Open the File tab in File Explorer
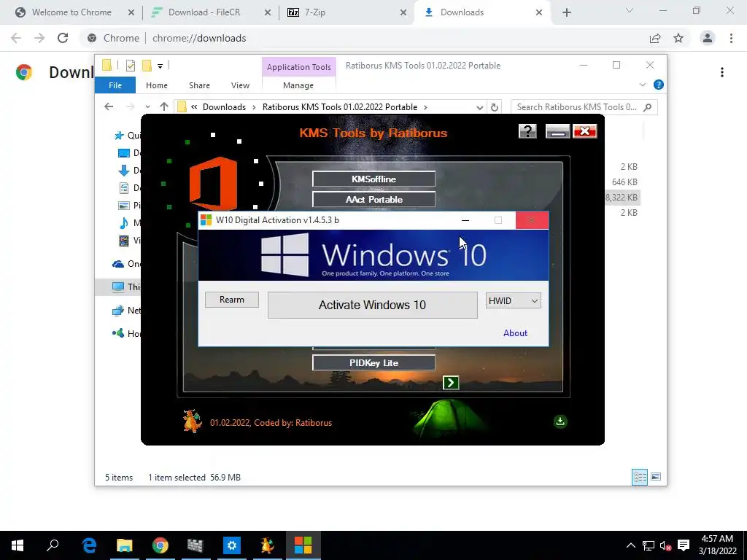The image size is (747, 560). click(115, 85)
